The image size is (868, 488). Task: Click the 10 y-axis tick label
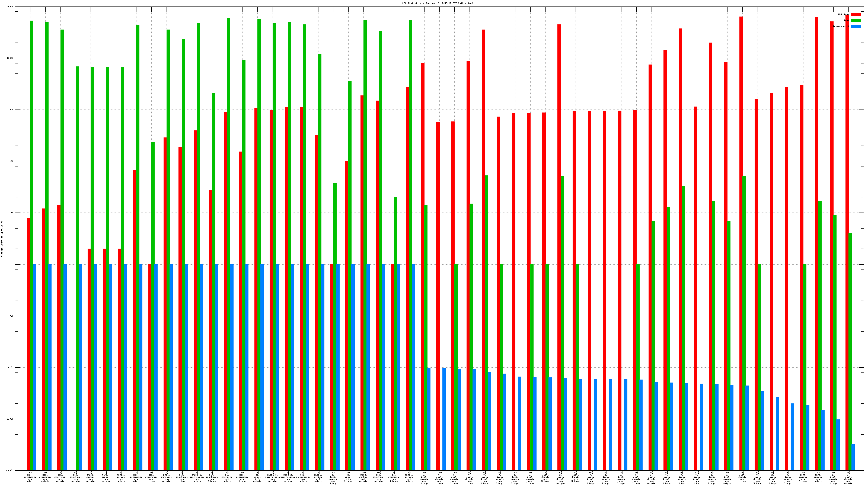tap(12, 213)
